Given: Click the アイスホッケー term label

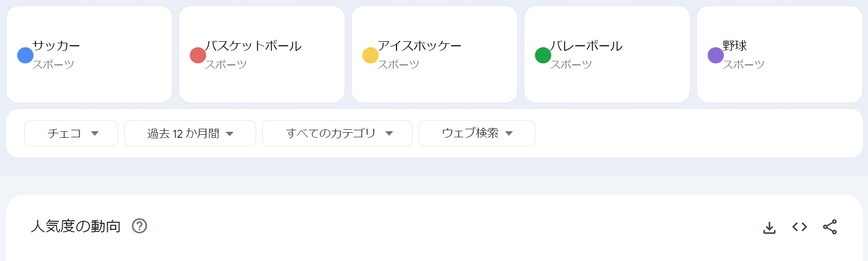Looking at the screenshot, I should coord(420,46).
